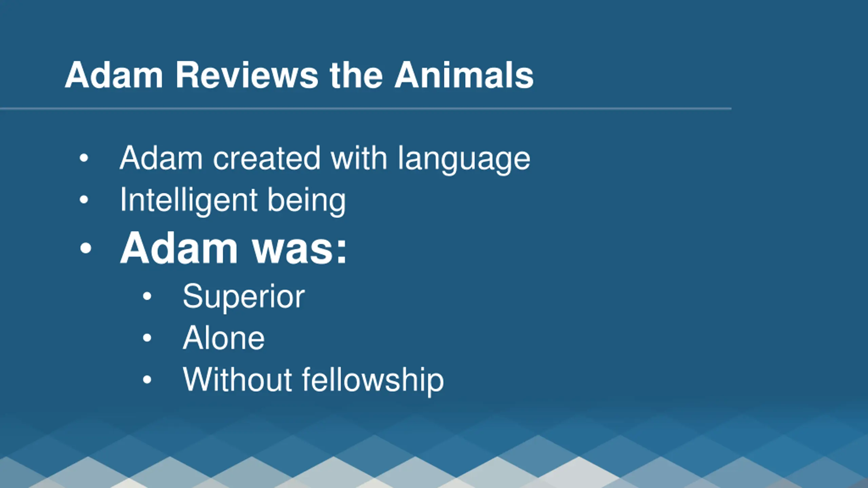Click the bullet dot before "Intelligent being"
This screenshot has width=868, height=488.
[x=84, y=200]
